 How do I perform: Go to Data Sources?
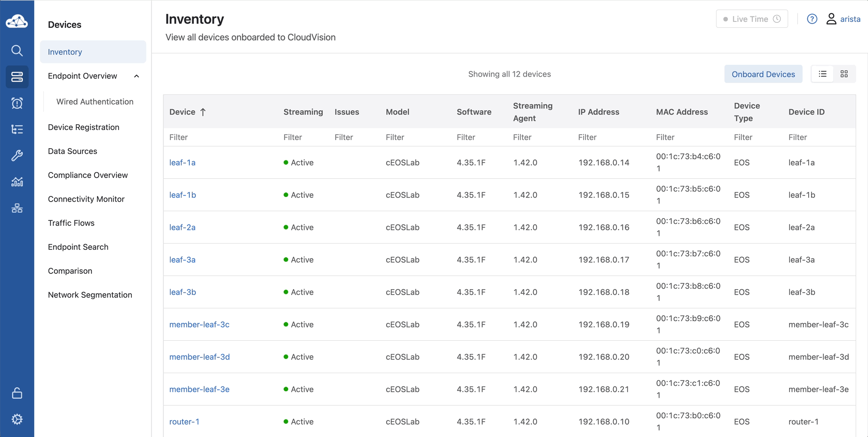[x=73, y=151]
